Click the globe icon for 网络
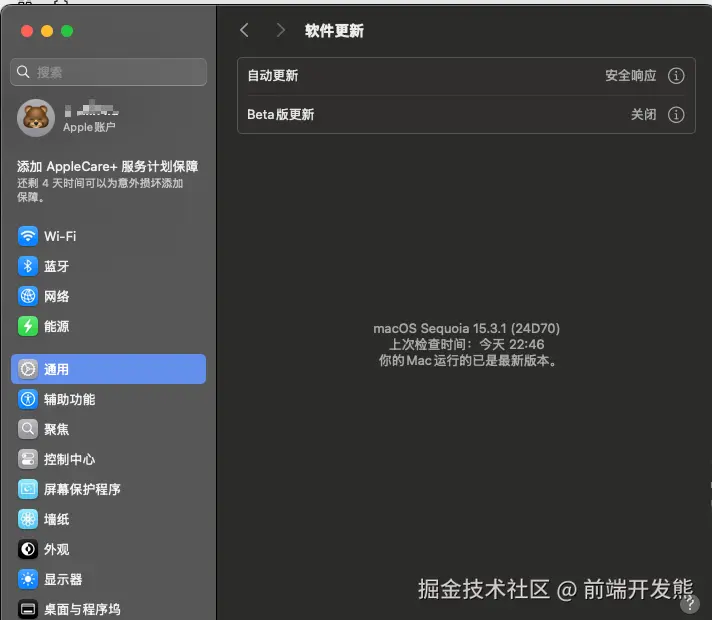Image resolution: width=712 pixels, height=620 pixels. [28, 296]
